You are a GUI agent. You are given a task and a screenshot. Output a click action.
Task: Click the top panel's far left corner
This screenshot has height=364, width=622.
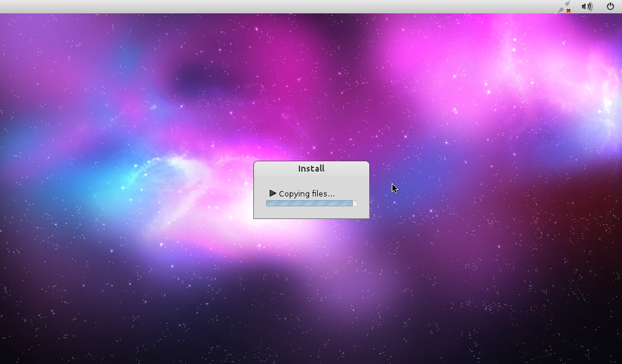pos(2,7)
